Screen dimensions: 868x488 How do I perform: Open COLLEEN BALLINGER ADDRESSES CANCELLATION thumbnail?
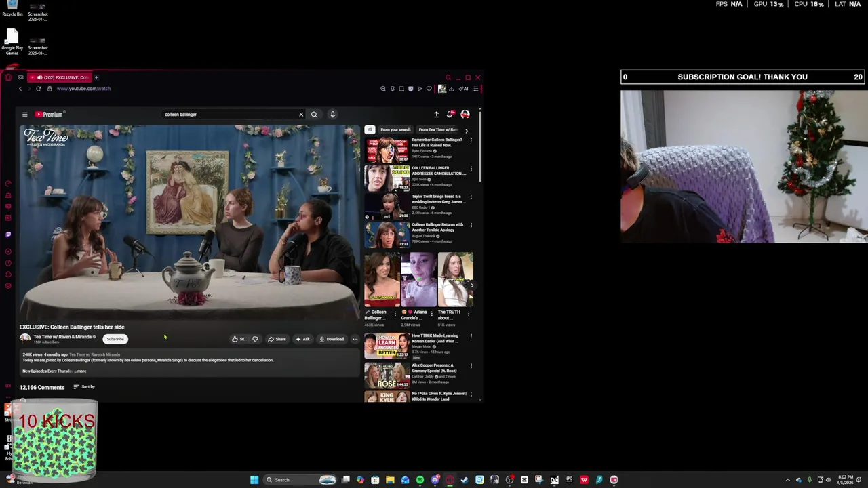coord(387,178)
